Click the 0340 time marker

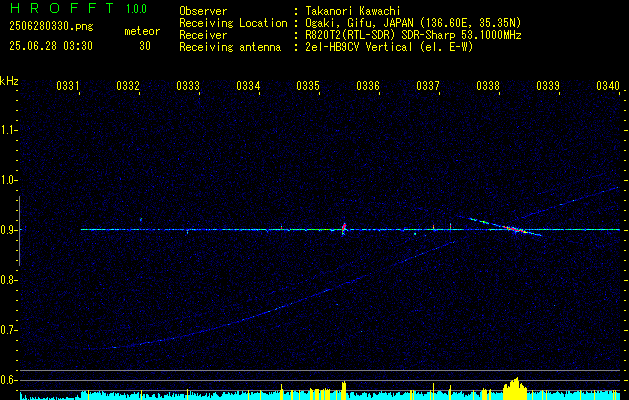click(x=608, y=86)
